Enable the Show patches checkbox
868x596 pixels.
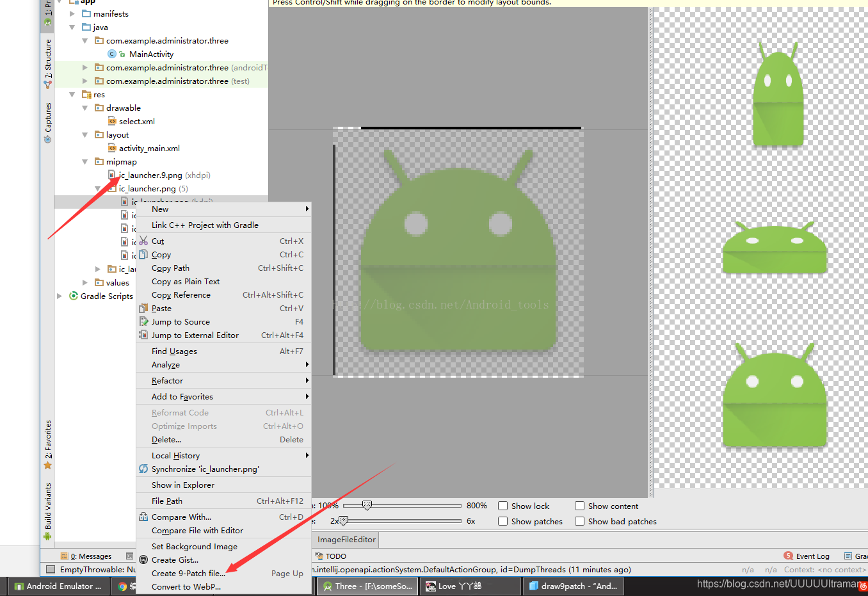(502, 521)
